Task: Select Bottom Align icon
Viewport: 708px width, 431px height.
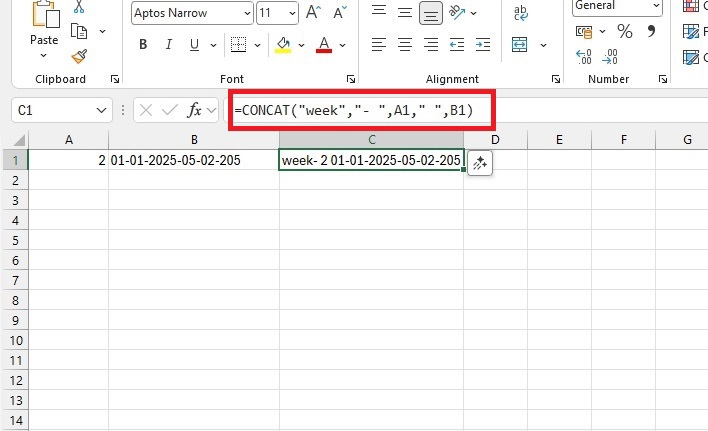Action: (431, 14)
